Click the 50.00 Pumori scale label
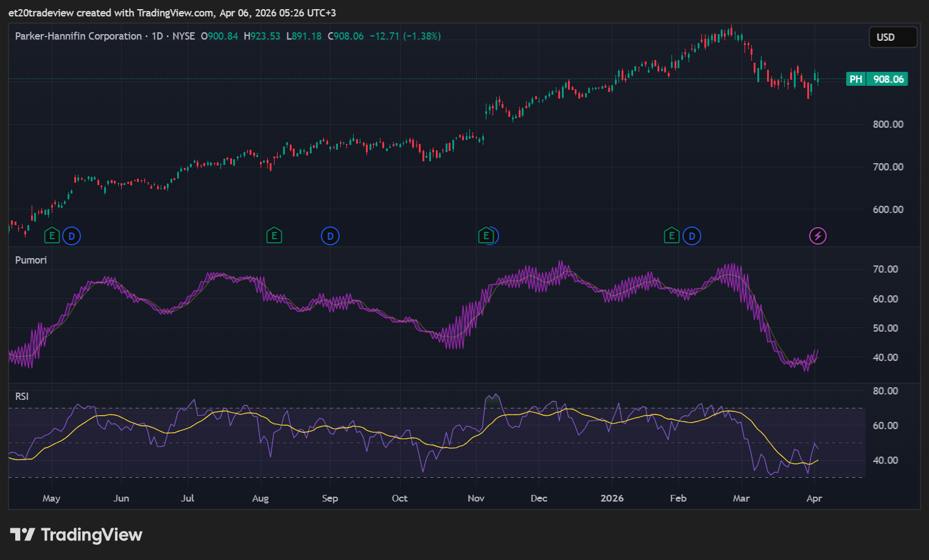The width and height of the screenshot is (929, 560). pyautogui.click(x=886, y=328)
